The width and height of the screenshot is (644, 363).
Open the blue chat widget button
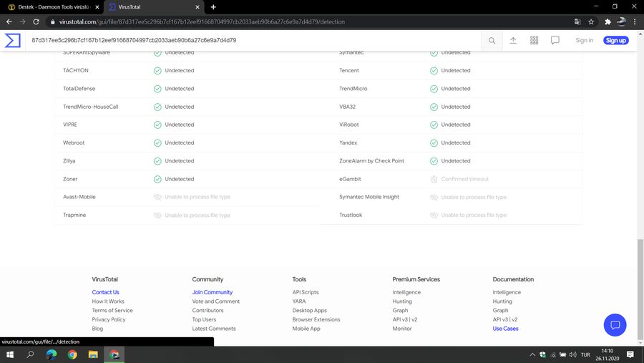point(615,325)
